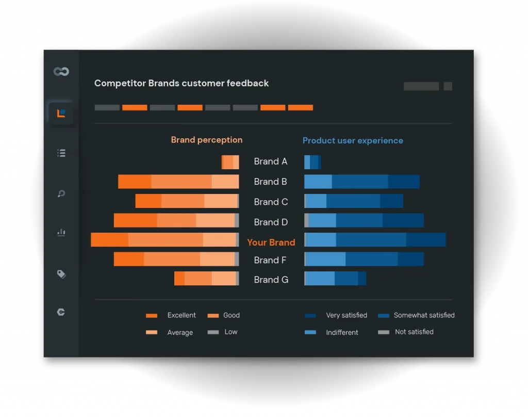Click the Brand A label

pyautogui.click(x=270, y=161)
